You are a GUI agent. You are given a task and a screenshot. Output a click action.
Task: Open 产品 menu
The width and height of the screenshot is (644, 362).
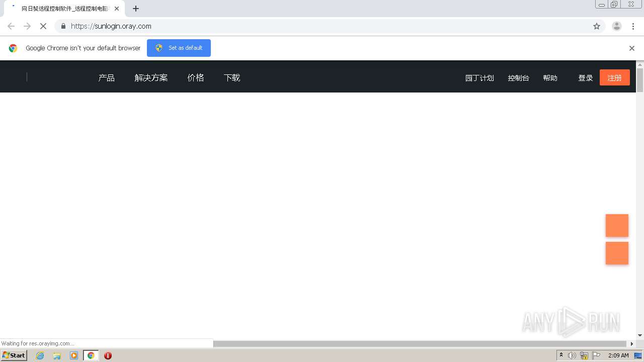[107, 77]
